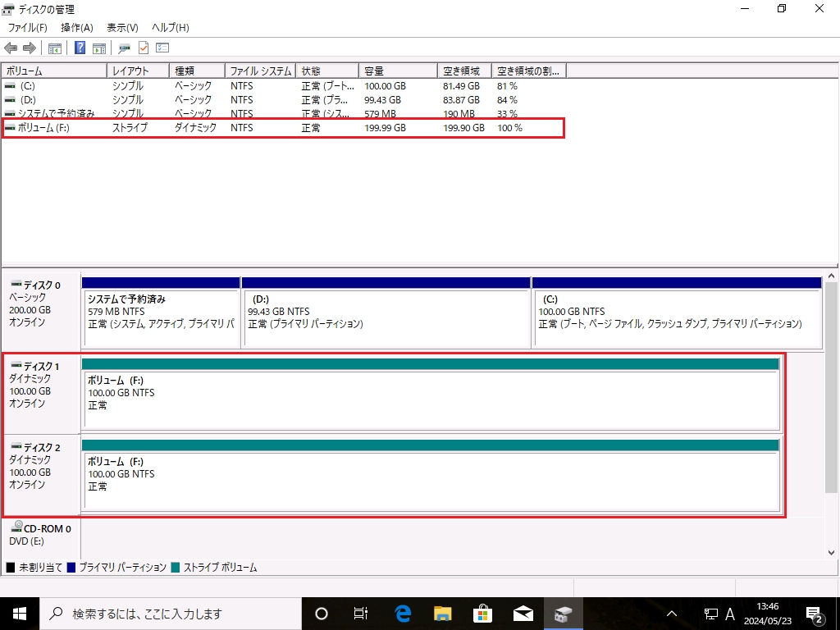The image size is (840, 630).
Task: Select the (C:) 100.00 GB partition block
Action: (677, 313)
